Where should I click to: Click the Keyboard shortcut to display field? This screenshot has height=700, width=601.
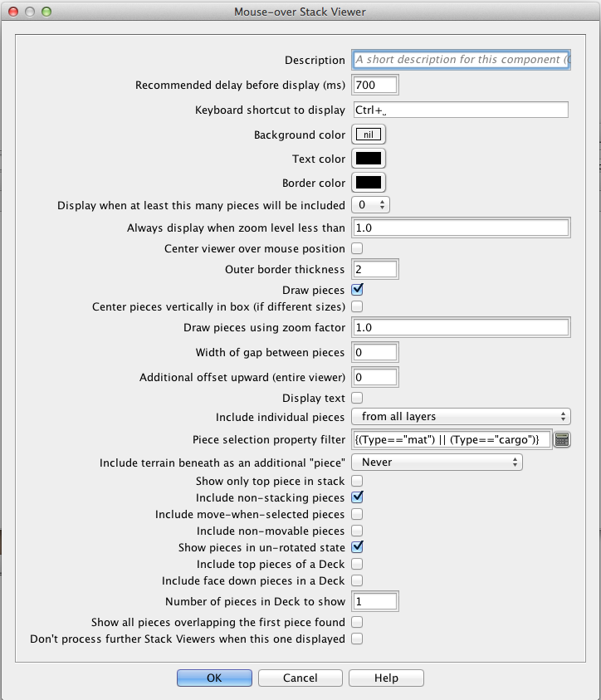coord(461,110)
